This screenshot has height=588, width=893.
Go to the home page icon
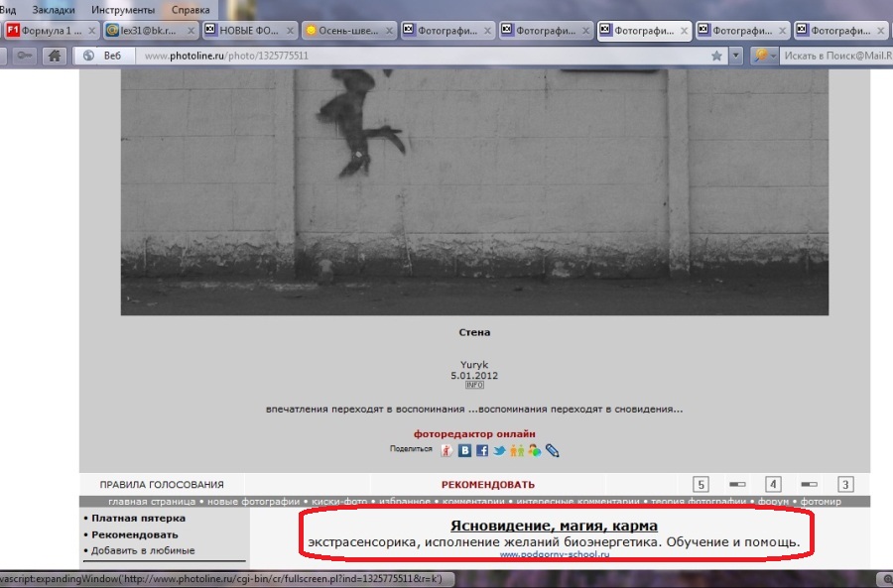(x=55, y=56)
